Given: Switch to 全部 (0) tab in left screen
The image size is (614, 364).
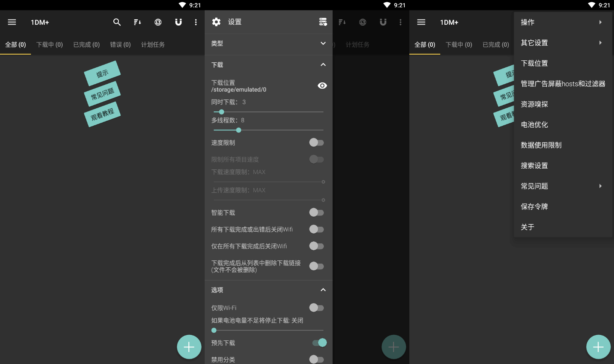Looking at the screenshot, I should (15, 44).
